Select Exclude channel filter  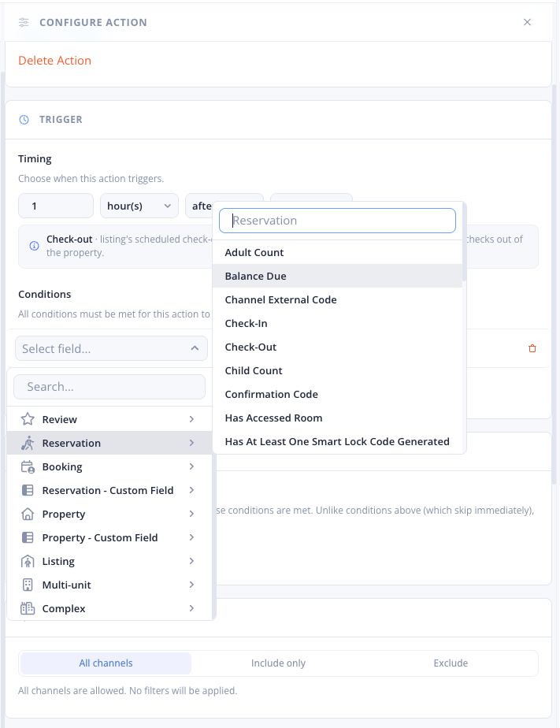[451, 663]
